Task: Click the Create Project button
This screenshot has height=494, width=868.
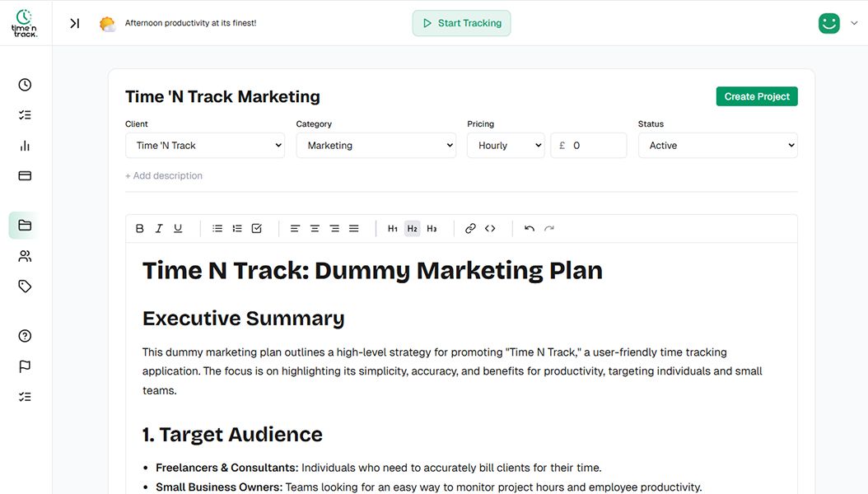Action: click(757, 96)
